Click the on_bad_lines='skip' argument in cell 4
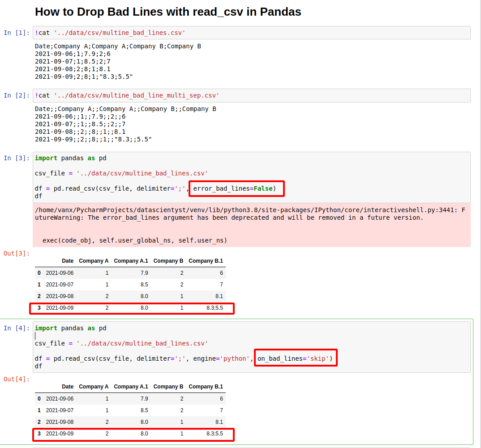The width and height of the screenshot is (481, 448). click(296, 358)
